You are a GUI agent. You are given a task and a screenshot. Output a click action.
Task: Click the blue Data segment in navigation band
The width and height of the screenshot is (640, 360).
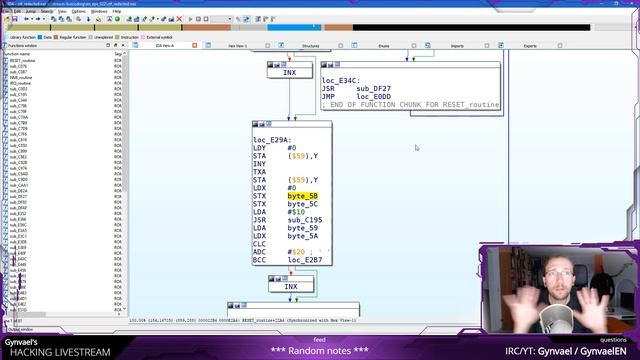[x=294, y=27]
